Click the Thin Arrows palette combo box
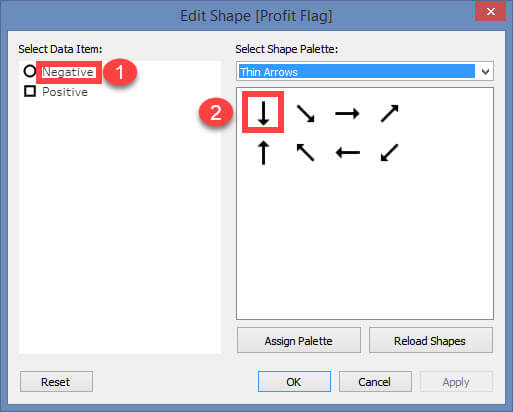Screen dimensions: 513x412 pos(365,71)
